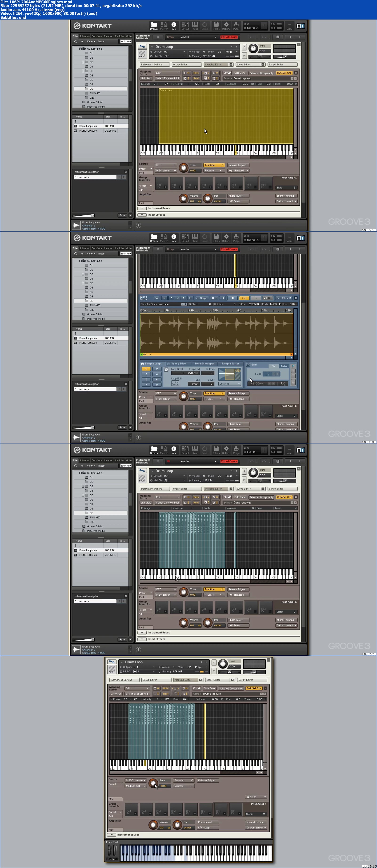
Task: Toggle orange loop playback button in Wave Editor
Action: point(244,298)
